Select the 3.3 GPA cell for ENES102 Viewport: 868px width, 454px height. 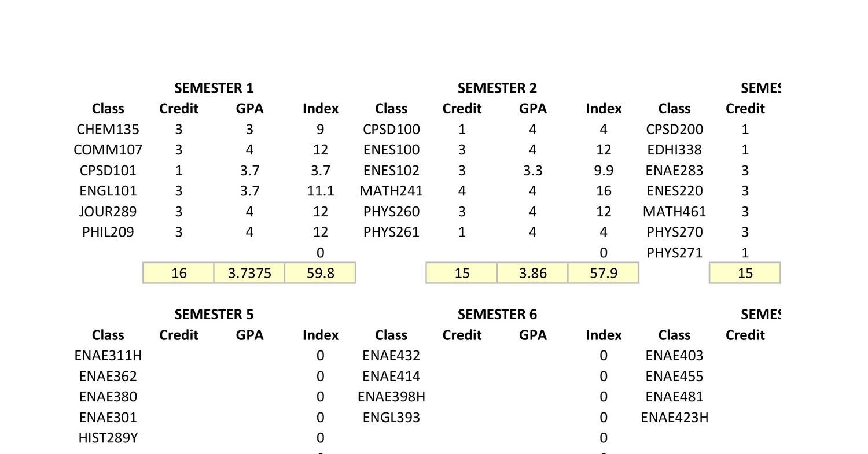[x=532, y=171]
